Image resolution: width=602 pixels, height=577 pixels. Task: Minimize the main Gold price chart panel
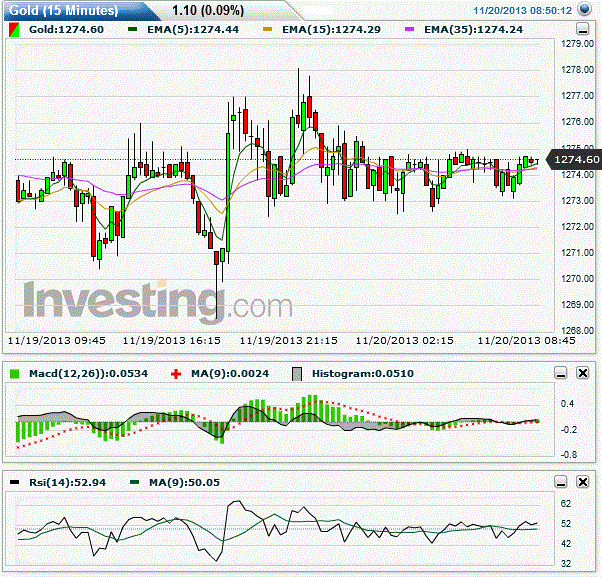(582, 29)
